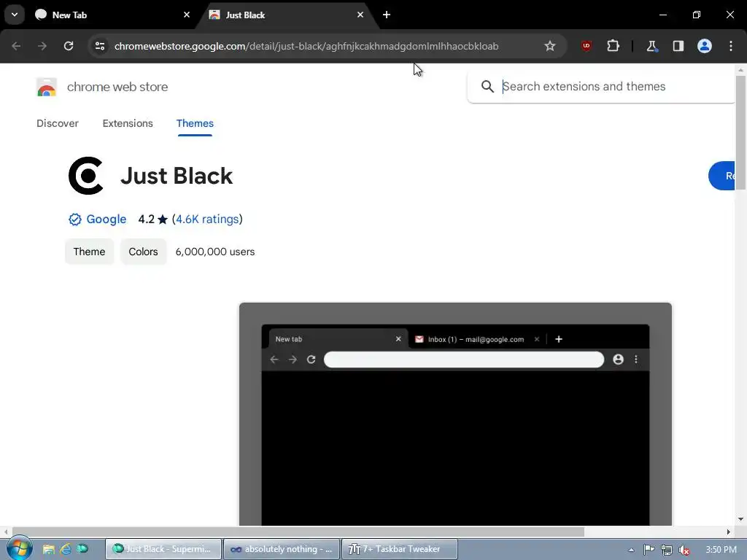
Task: Open the Extensions puzzle icon
Action: coord(613,46)
